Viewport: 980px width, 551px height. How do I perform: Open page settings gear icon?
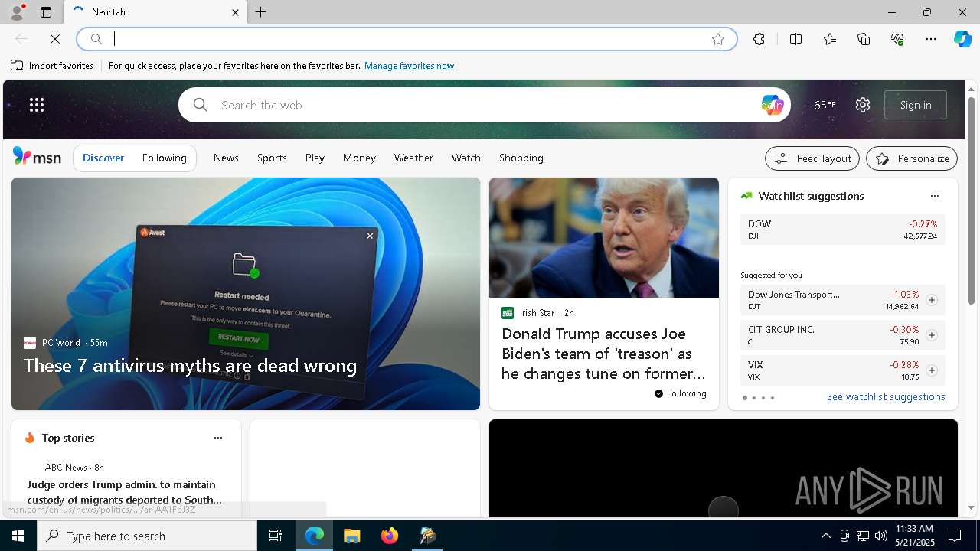coord(863,105)
